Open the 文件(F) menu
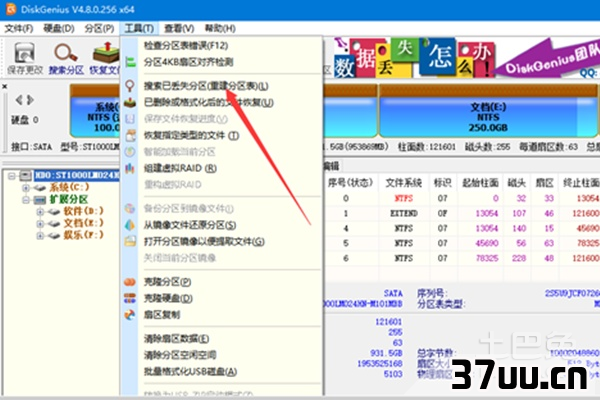 (19, 28)
